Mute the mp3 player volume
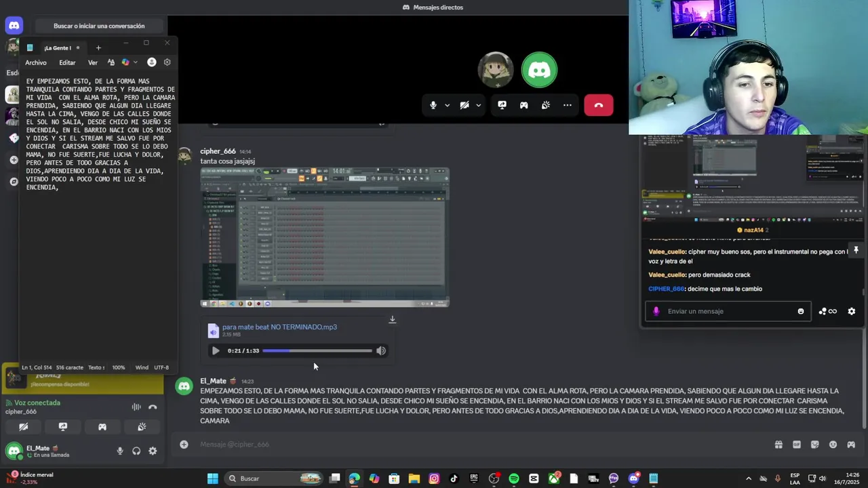The height and width of the screenshot is (488, 868). coord(381,350)
